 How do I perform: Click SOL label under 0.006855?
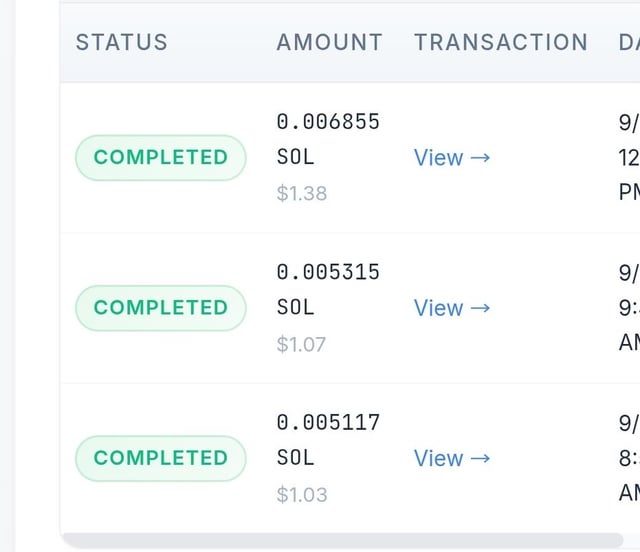coord(295,158)
